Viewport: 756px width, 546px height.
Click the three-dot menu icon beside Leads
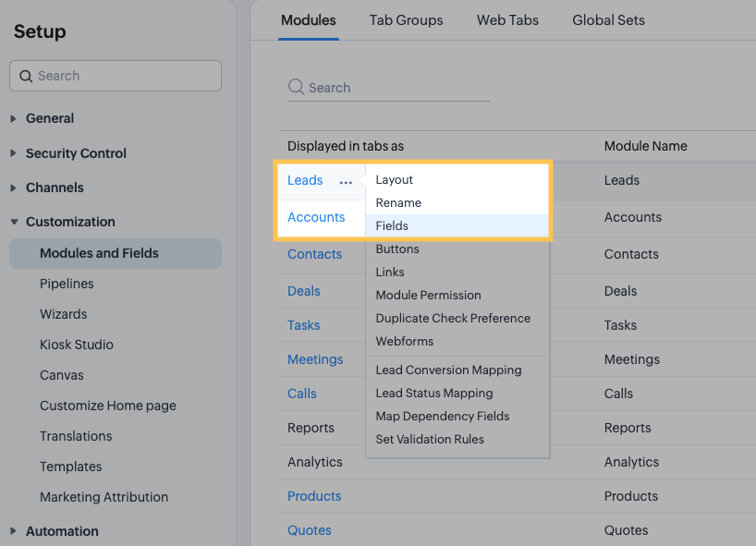click(346, 182)
